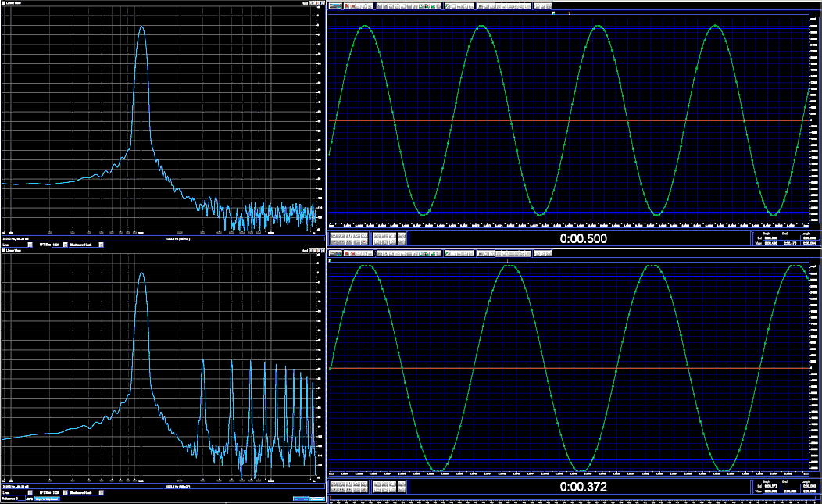Click the View End field of the upper waveform

790,243
